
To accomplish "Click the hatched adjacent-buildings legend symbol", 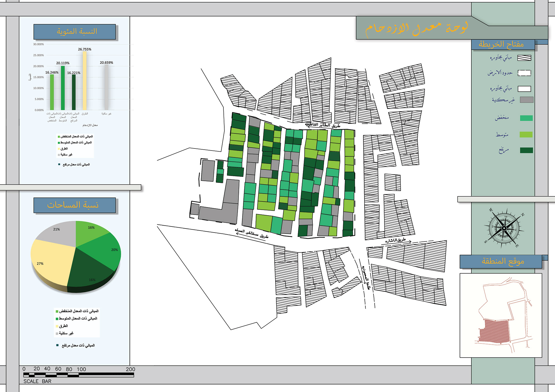I will [524, 58].
